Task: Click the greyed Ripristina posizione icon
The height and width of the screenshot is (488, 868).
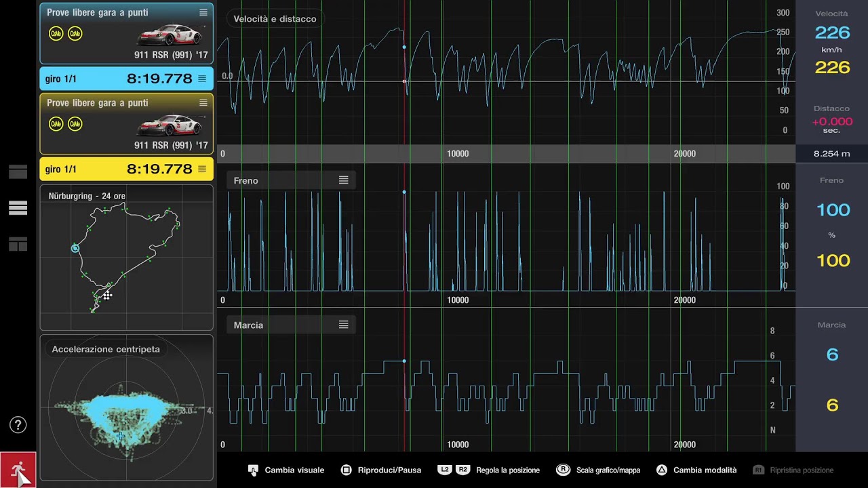Action: (758, 470)
